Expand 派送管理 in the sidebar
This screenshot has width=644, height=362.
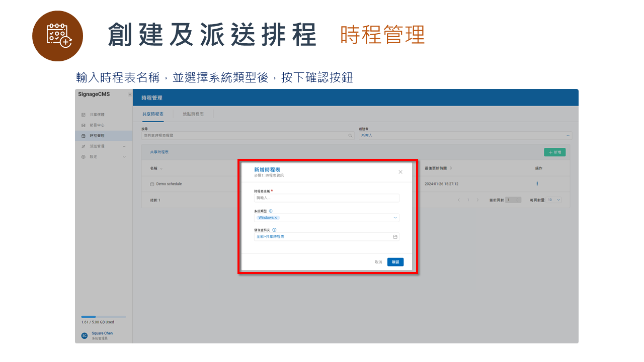point(104,146)
